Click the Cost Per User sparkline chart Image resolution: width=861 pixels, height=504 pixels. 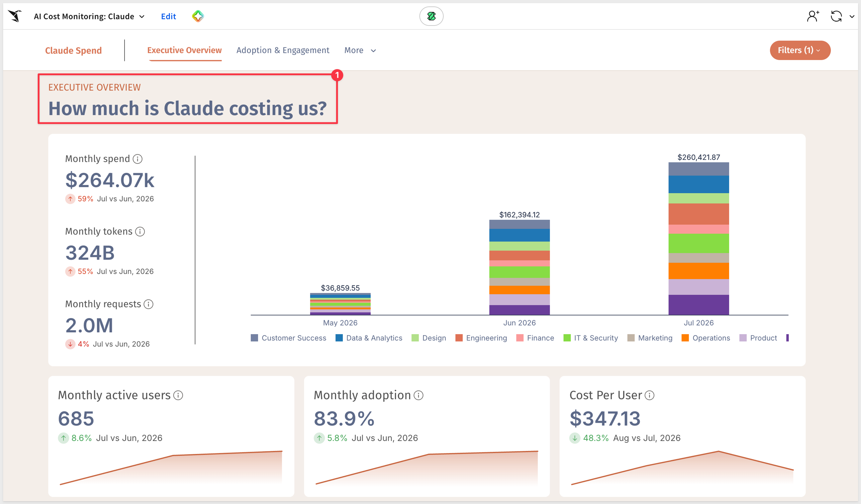pyautogui.click(x=682, y=468)
